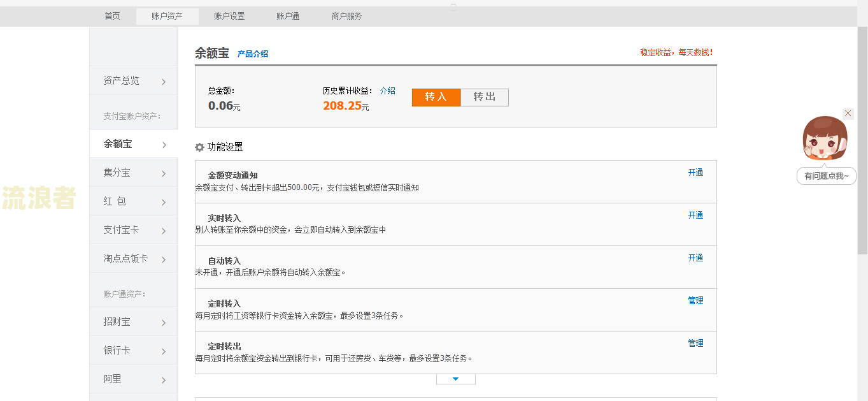The image size is (868, 401).
Task: Click the orange 转入 button
Action: click(436, 97)
